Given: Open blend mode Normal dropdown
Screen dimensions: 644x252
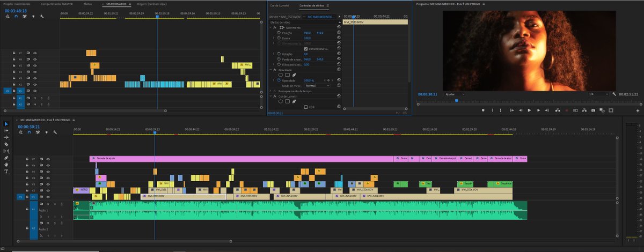Looking at the screenshot, I should coord(317,85).
